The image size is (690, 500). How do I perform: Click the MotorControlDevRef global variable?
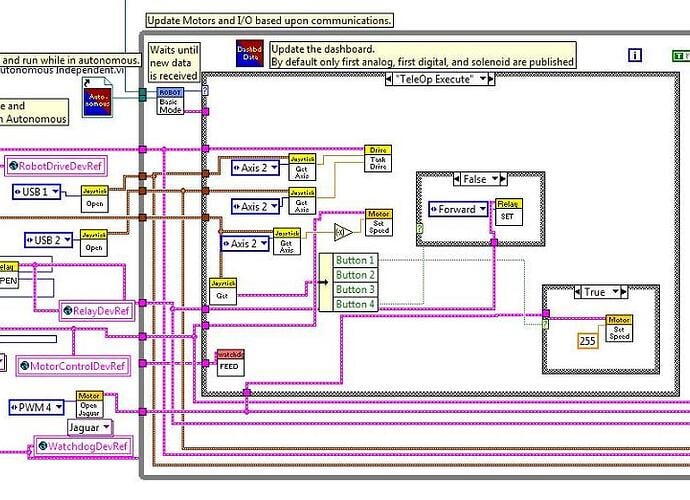tap(73, 366)
